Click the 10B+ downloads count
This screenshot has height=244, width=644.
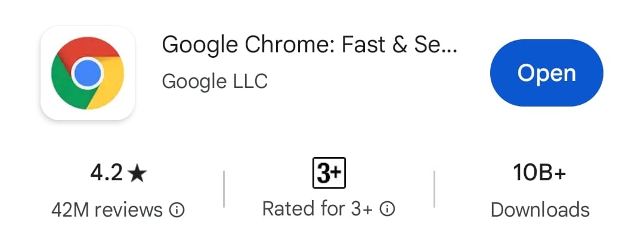pyautogui.click(x=539, y=173)
